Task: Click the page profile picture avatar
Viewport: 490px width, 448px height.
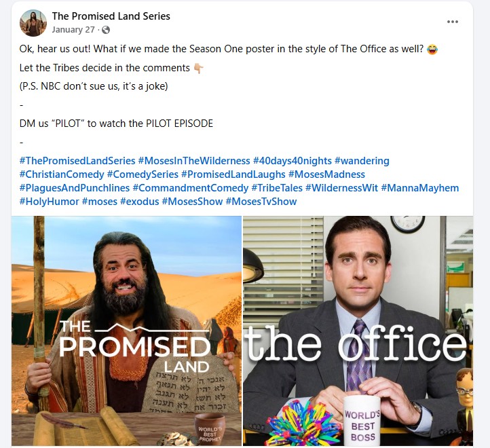Action: (33, 23)
